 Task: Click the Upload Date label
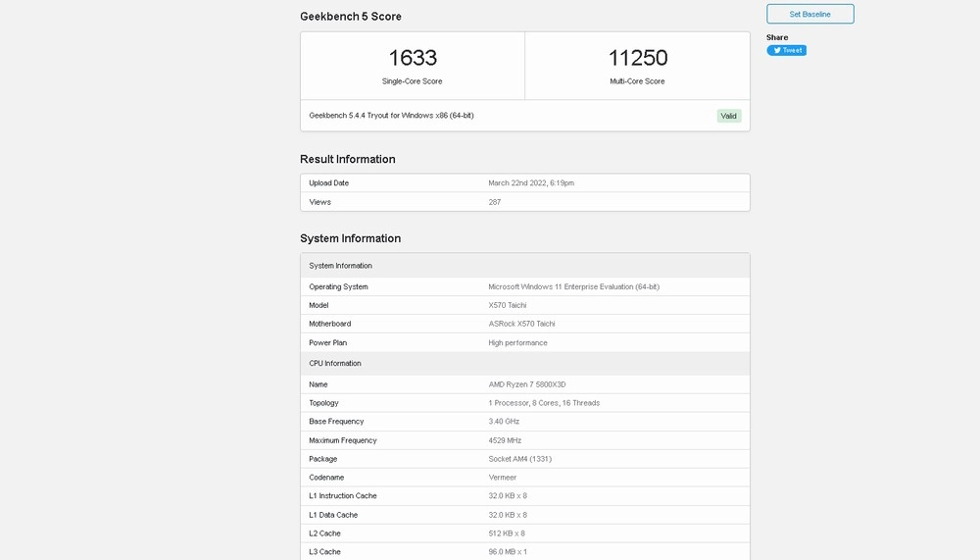click(328, 182)
